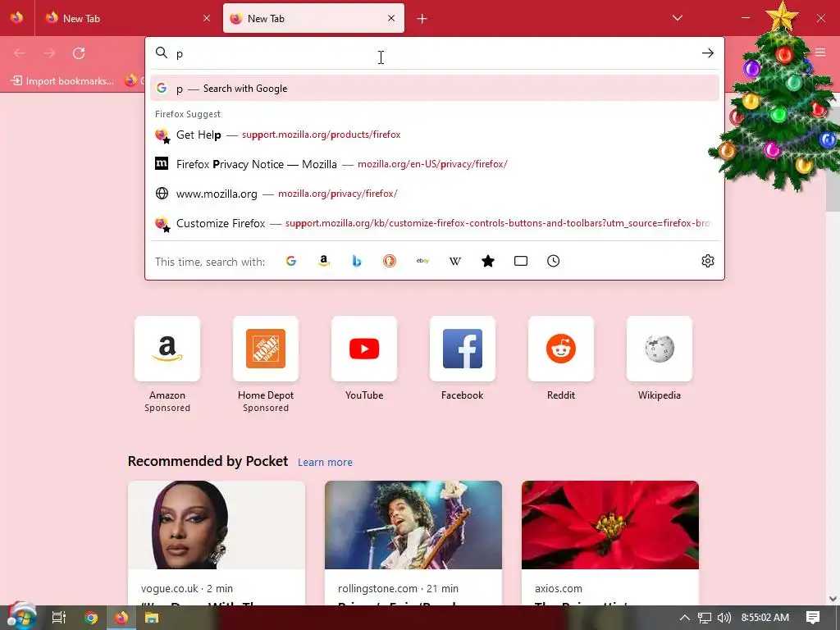The image size is (840, 630).
Task: Click the Learn more Pocket link
Action: click(x=325, y=463)
